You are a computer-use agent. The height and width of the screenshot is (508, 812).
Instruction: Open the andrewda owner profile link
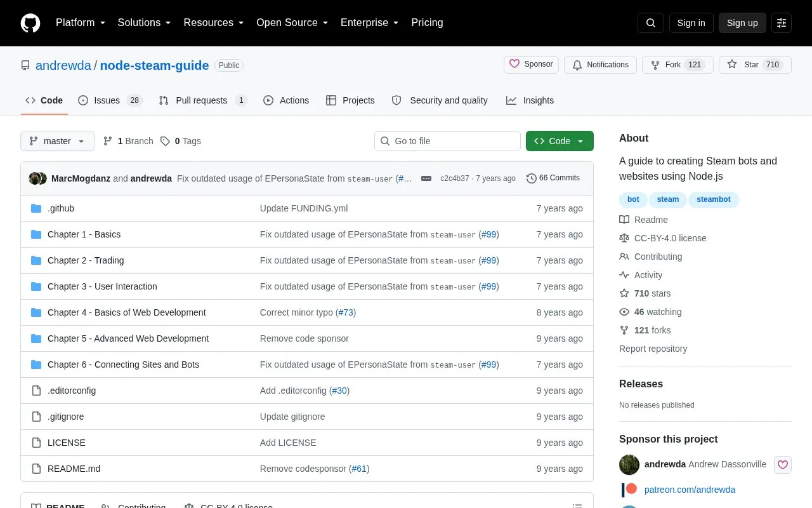[63, 65]
